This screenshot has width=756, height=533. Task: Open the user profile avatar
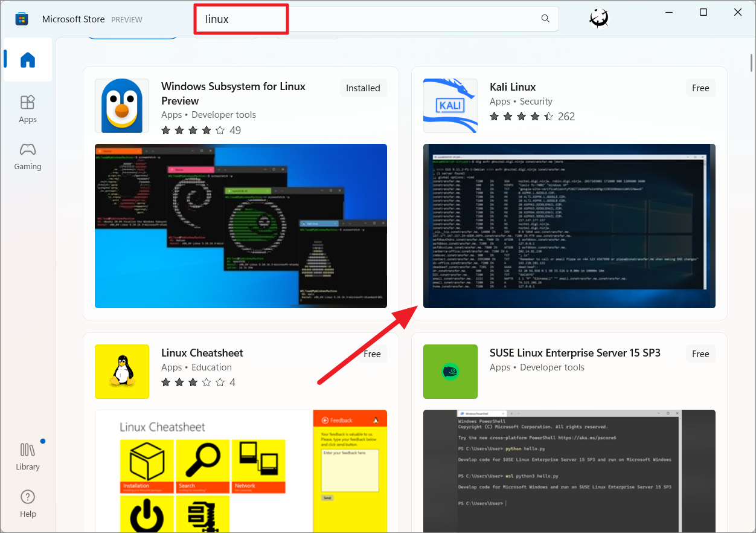click(599, 19)
